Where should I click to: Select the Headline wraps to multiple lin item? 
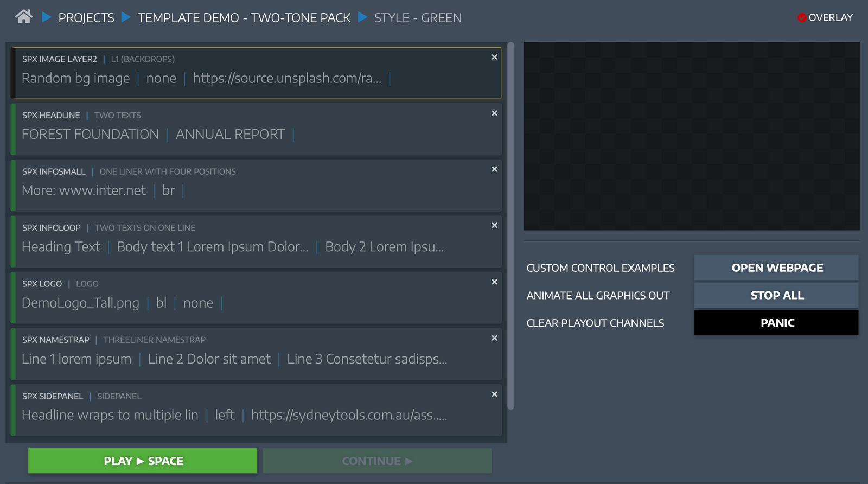[x=256, y=410]
